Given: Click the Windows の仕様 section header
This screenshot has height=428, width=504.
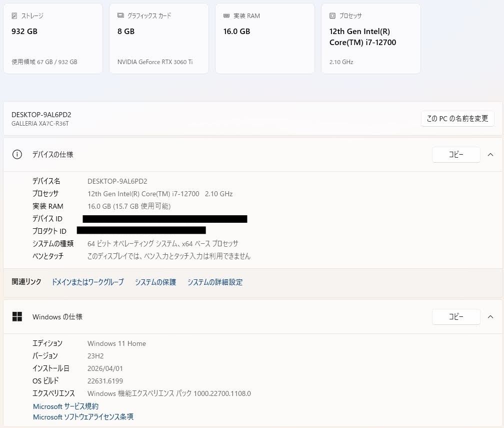Looking at the screenshot, I should click(x=253, y=317).
